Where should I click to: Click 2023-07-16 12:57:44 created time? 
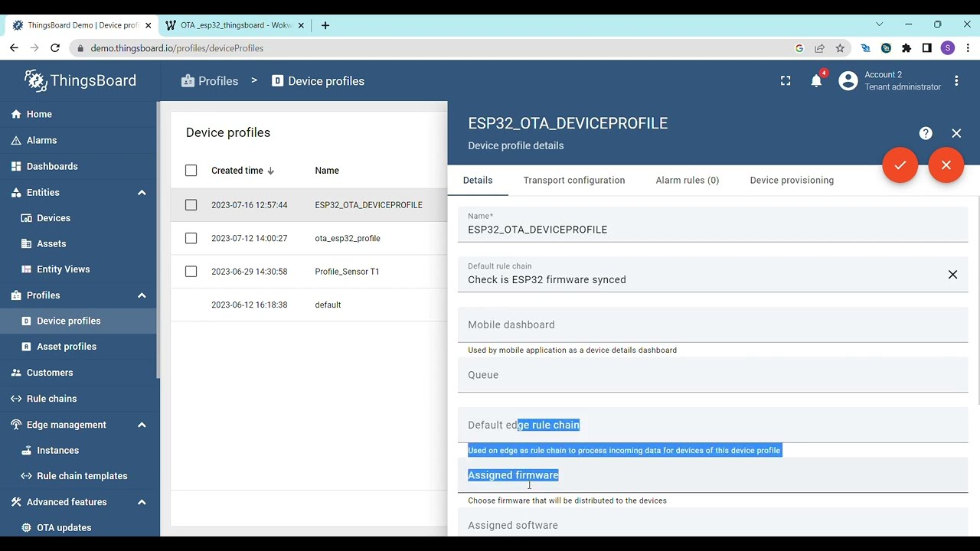tap(250, 205)
